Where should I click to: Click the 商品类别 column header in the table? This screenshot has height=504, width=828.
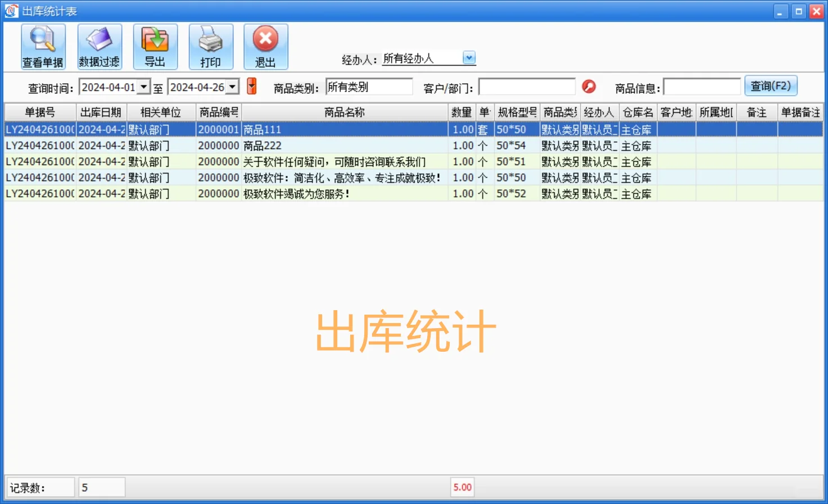coord(560,112)
